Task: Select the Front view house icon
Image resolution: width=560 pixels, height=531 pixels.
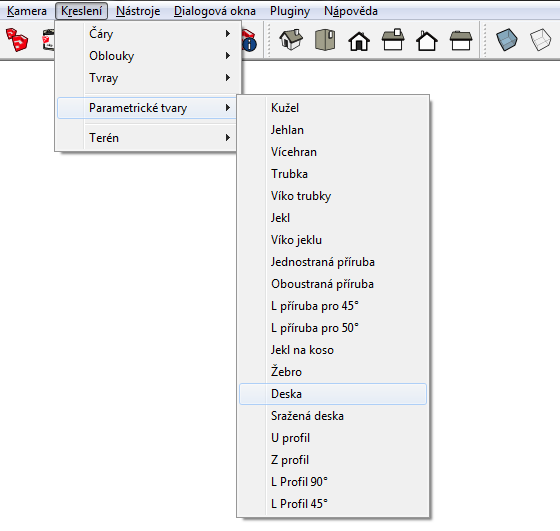Action: 359,41
